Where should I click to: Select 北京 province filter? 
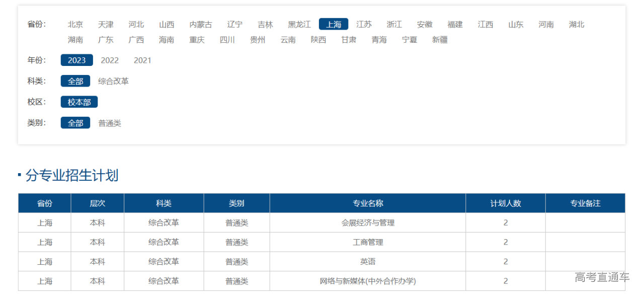(x=75, y=24)
